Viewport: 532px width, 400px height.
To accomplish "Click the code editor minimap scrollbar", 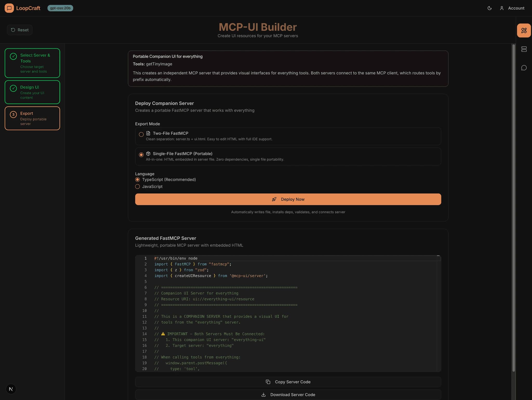I will [438, 313].
